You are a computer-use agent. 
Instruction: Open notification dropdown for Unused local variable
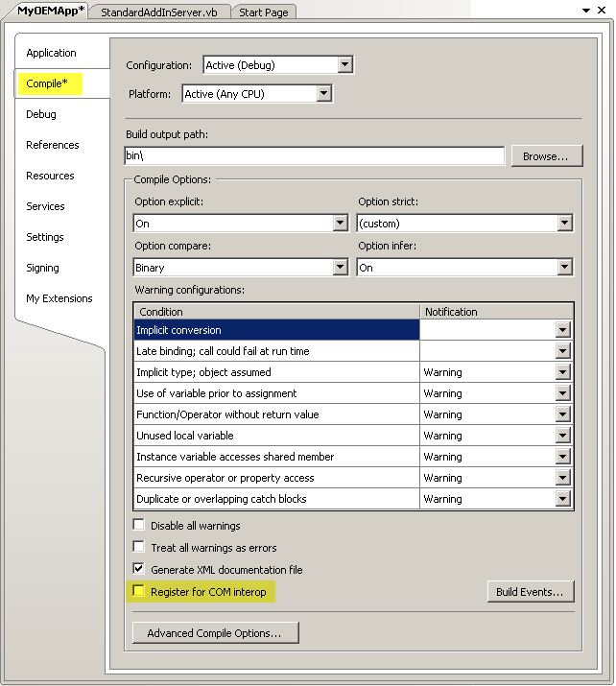563,436
